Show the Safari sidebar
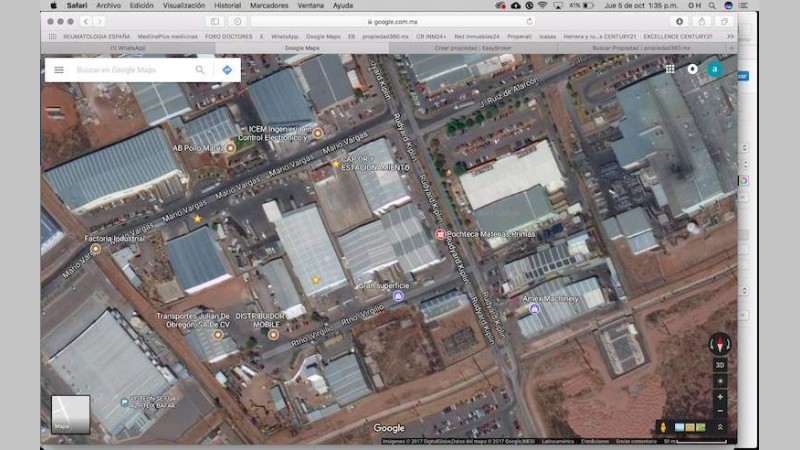The height and width of the screenshot is (450, 800). pos(215,21)
